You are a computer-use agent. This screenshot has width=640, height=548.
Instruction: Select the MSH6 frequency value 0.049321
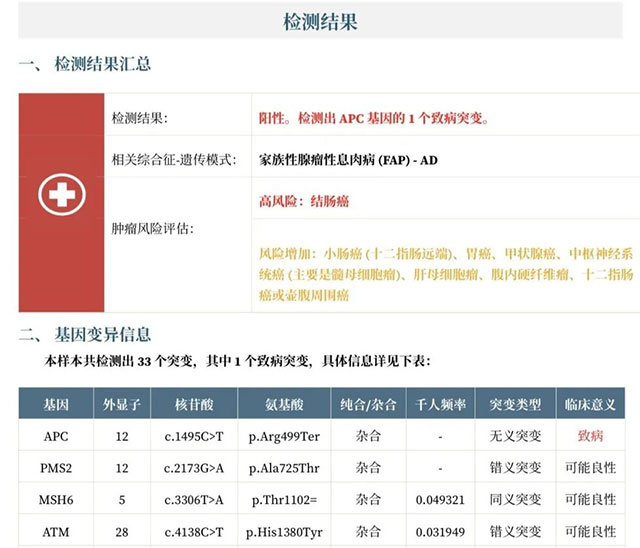tap(440, 499)
